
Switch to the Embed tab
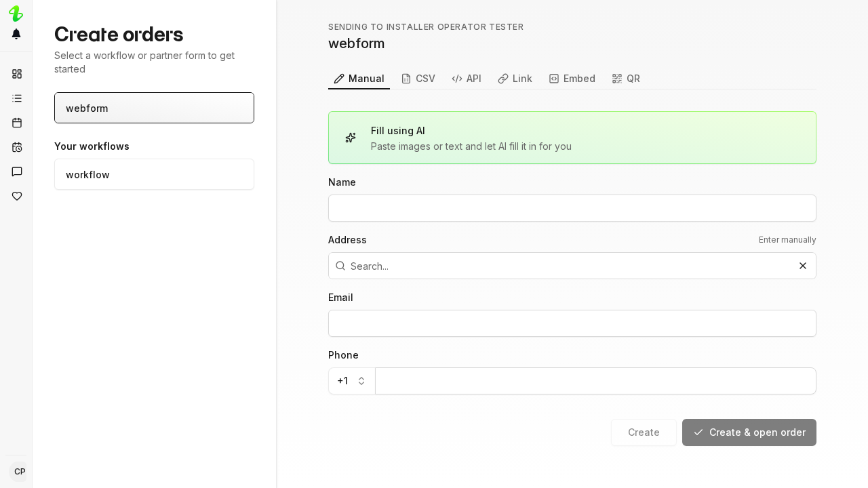point(572,79)
